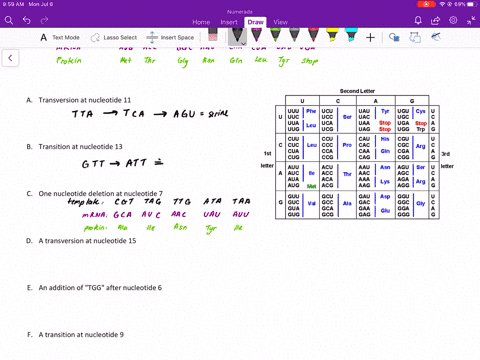
Task: Tap the Wi-Fi status icon
Action: click(443, 4)
